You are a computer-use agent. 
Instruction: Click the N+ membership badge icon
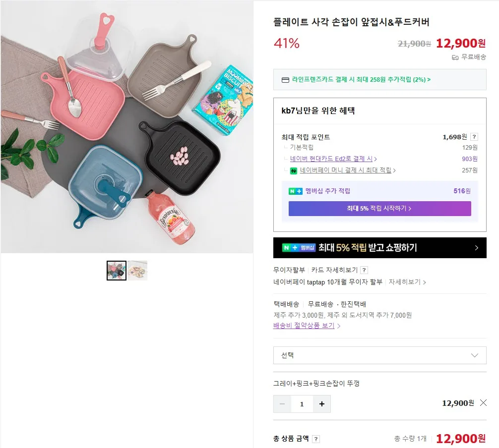click(x=295, y=191)
